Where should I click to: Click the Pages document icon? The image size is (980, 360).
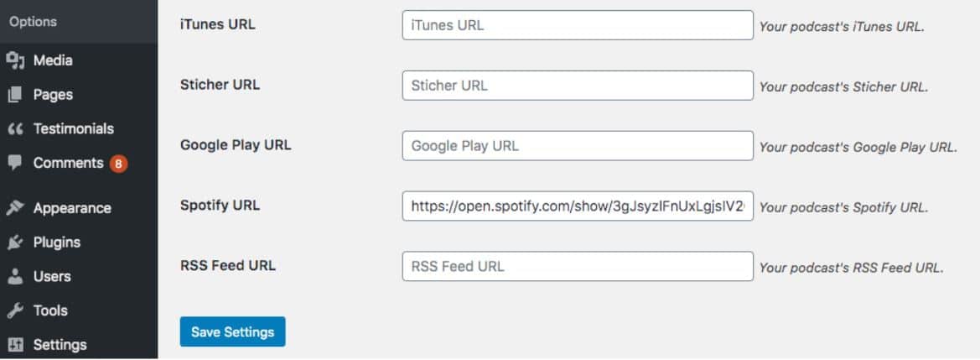[x=14, y=95]
